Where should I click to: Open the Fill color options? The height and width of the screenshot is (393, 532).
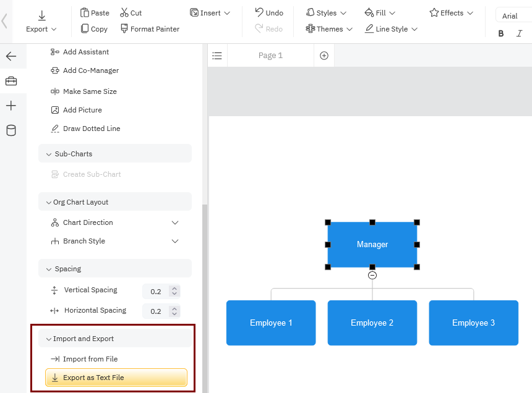coord(380,12)
